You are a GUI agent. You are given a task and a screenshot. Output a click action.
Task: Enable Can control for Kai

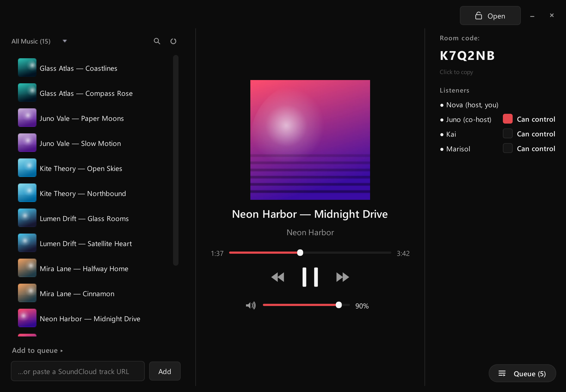pos(508,134)
